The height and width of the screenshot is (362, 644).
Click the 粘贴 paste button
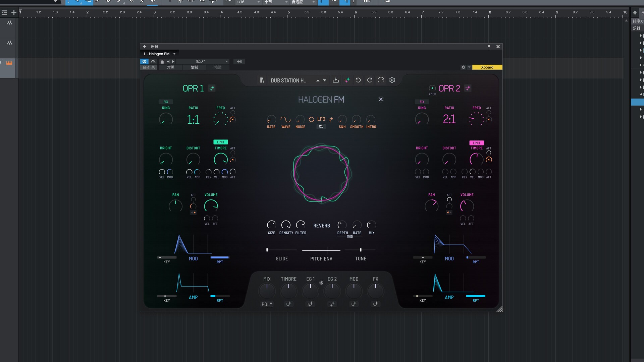coord(218,67)
